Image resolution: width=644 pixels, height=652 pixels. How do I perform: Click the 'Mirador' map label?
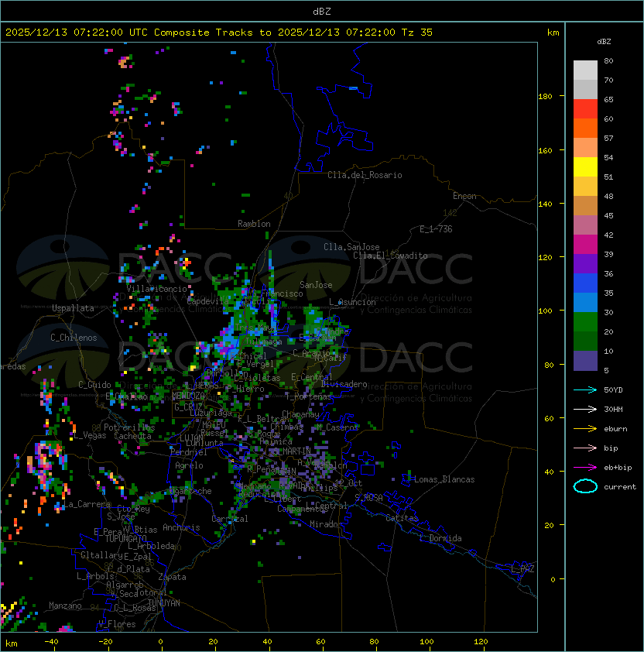(327, 524)
